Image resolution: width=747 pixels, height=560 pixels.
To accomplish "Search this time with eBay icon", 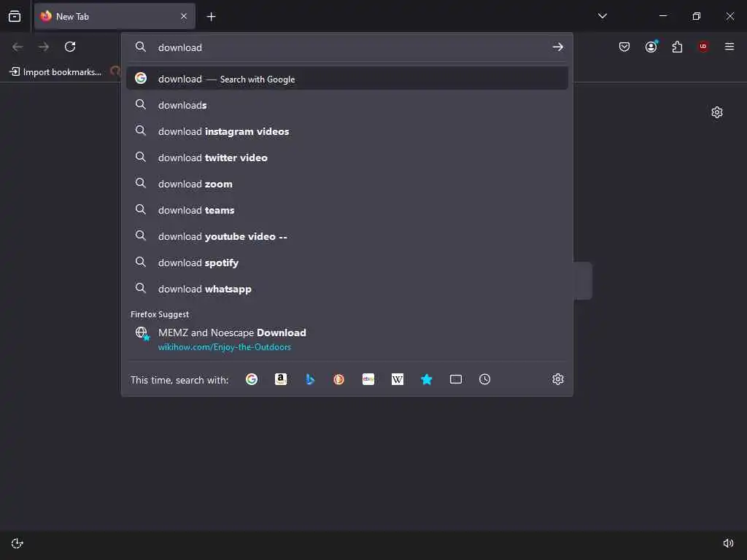I will point(368,379).
